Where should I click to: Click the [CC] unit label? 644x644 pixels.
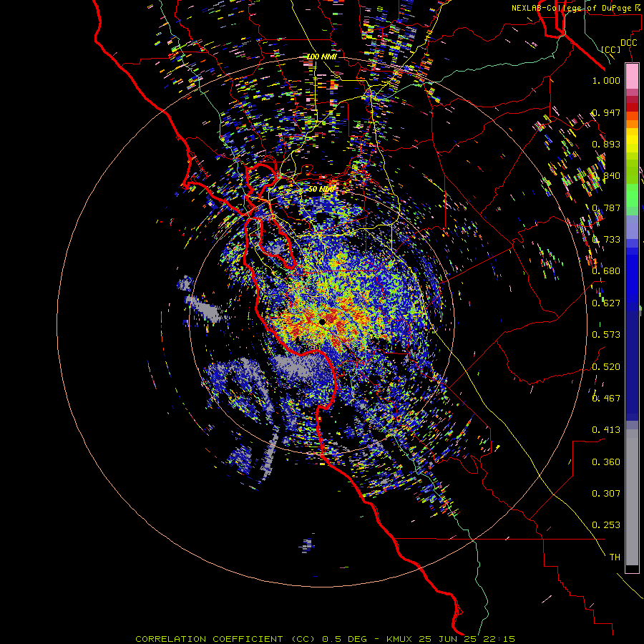click(x=611, y=49)
